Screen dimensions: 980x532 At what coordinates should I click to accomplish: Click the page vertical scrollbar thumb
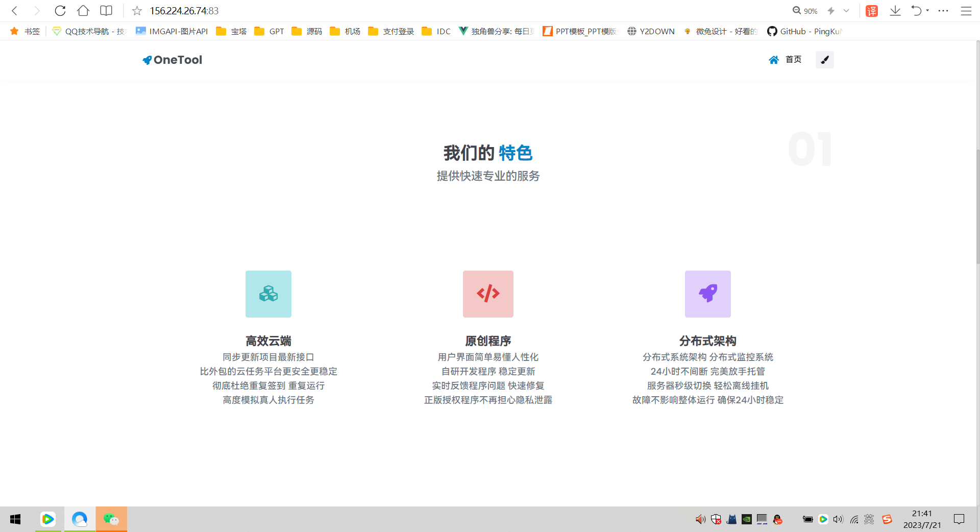[x=978, y=206]
